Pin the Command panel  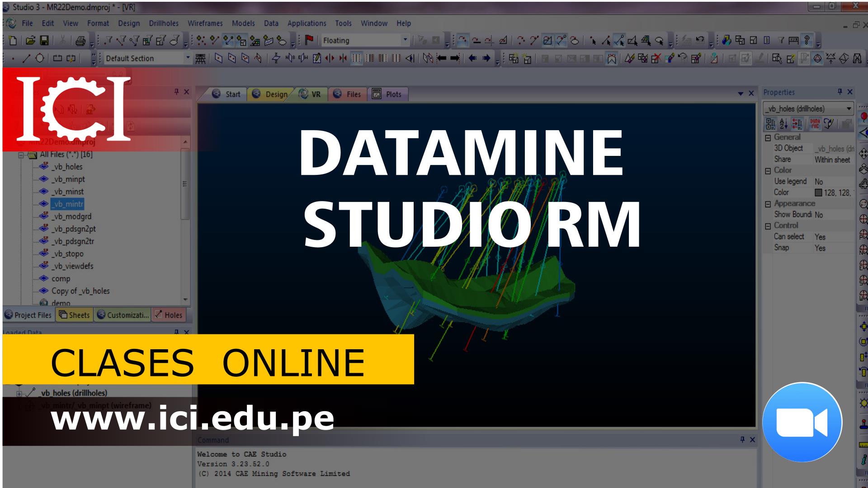pyautogui.click(x=742, y=439)
